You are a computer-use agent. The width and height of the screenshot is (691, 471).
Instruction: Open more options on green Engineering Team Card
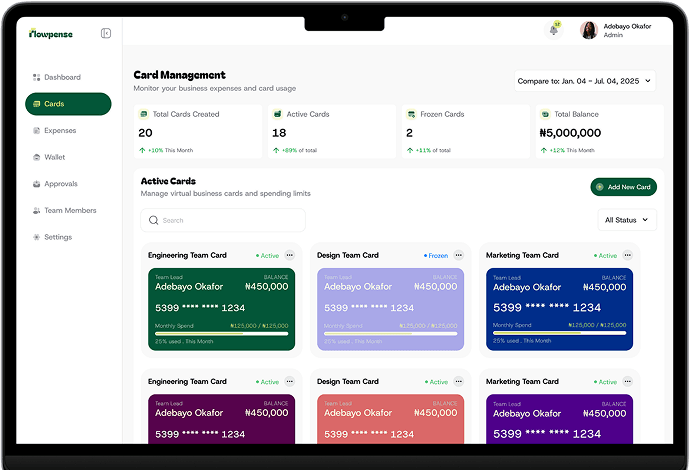pos(290,255)
